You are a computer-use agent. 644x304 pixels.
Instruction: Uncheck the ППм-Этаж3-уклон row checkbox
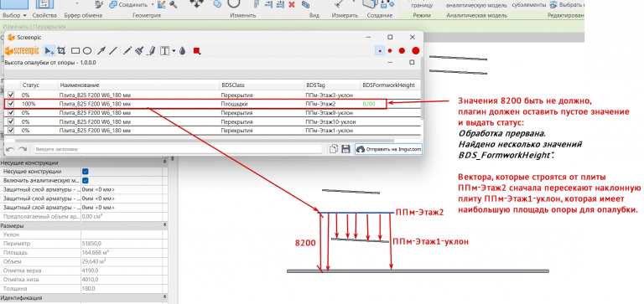[x=11, y=95]
